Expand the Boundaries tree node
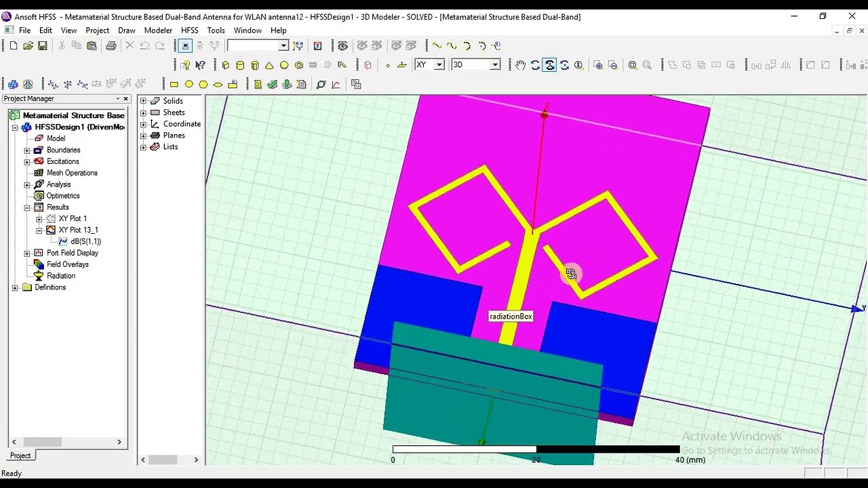 point(27,150)
